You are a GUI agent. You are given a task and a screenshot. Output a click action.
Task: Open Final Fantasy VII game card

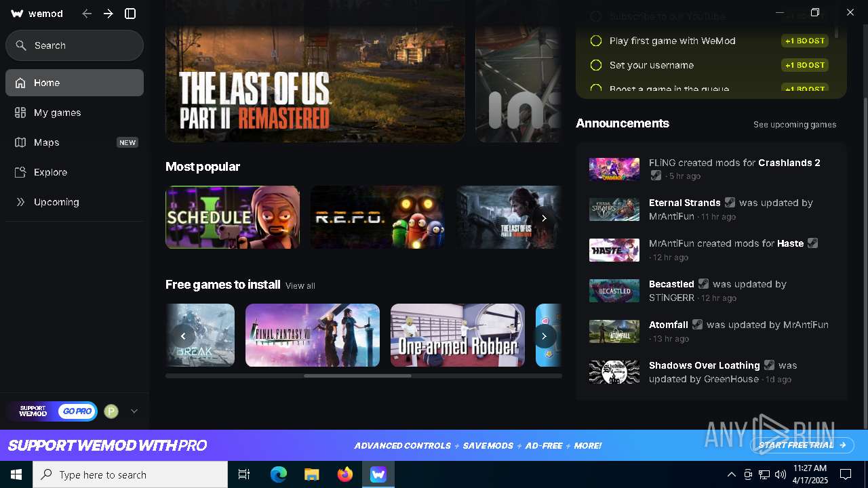(x=313, y=335)
